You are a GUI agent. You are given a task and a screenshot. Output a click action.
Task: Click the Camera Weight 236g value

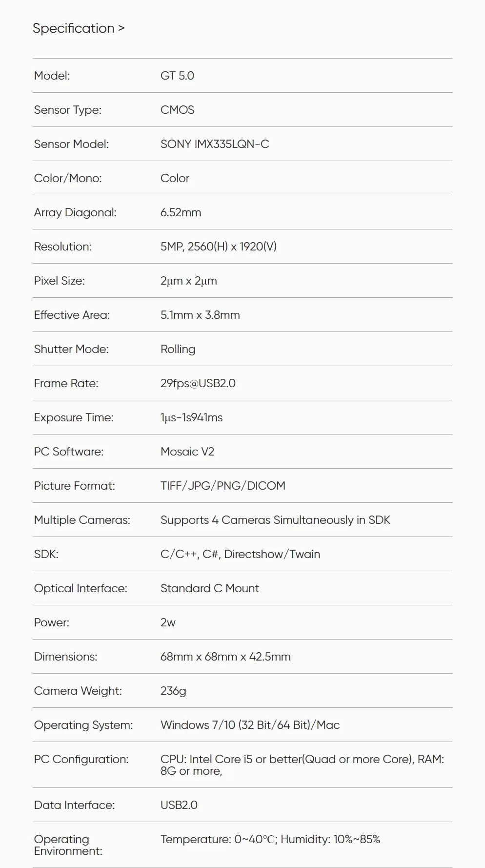point(173,691)
